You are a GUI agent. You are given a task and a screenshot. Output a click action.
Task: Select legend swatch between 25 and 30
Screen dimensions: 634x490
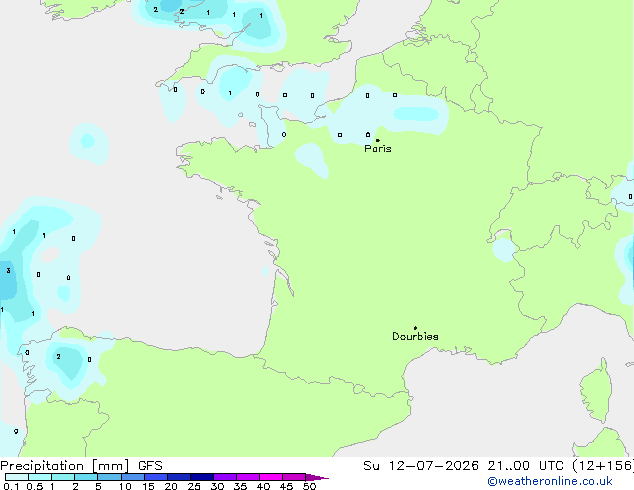202,477
